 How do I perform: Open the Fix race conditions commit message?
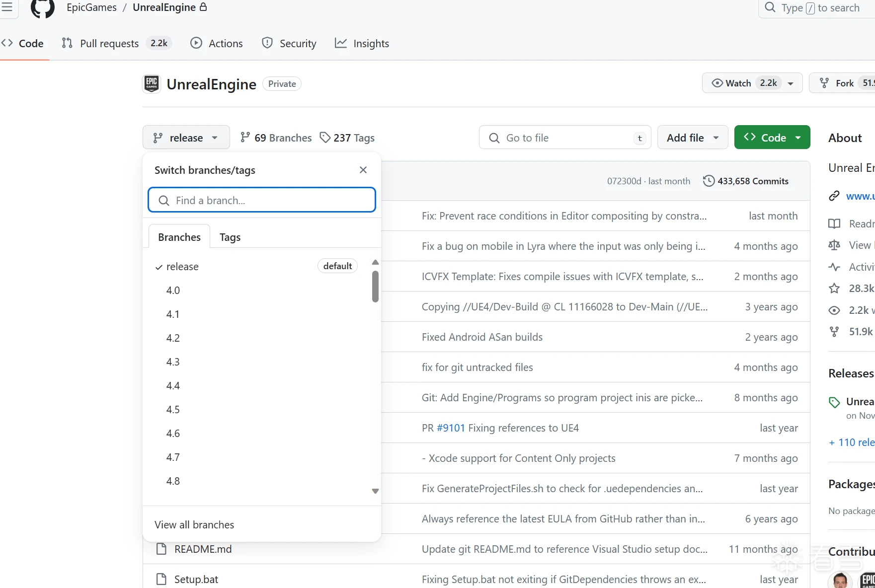point(564,216)
